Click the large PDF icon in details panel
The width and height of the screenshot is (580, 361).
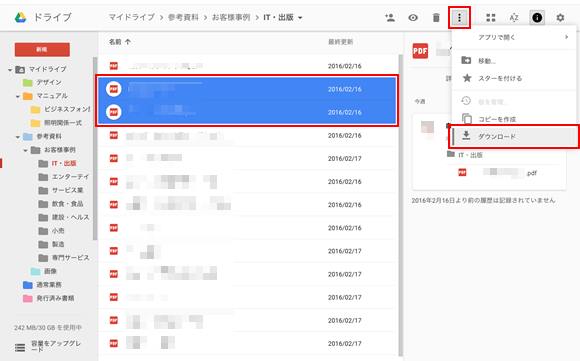click(x=420, y=51)
